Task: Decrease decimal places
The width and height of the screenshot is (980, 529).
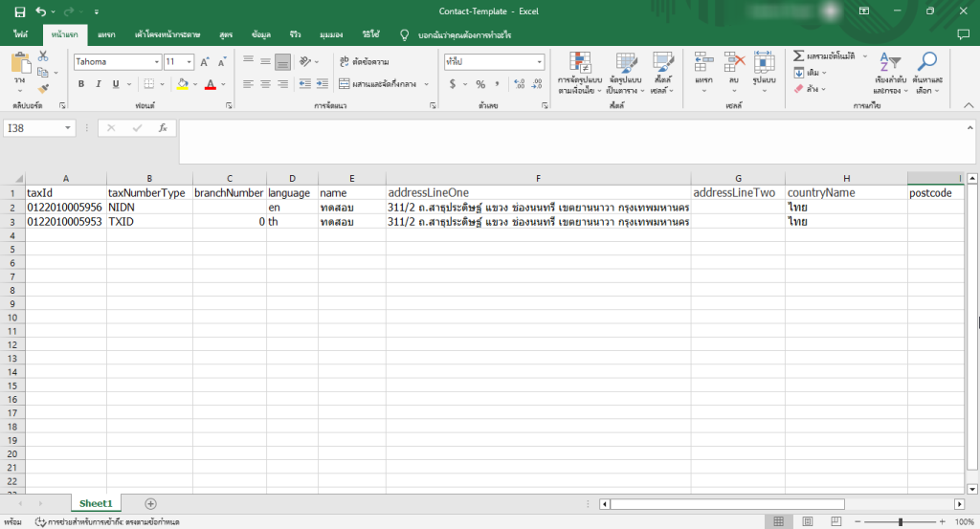Action: tap(537, 83)
